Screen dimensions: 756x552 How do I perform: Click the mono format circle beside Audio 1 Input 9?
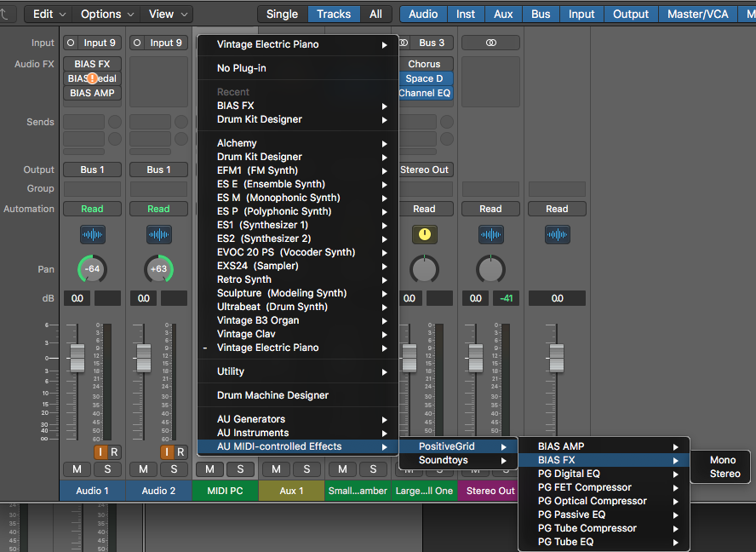71,43
